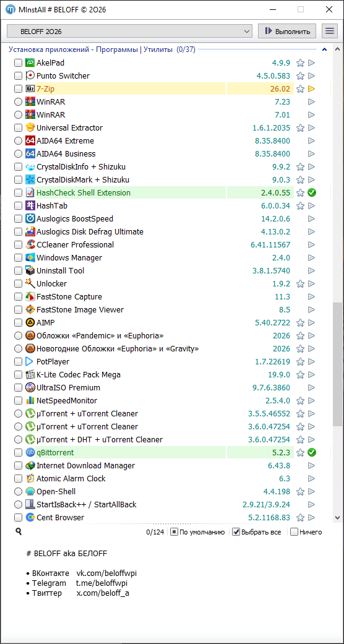Click the FastStone Capture icon
The height and width of the screenshot is (644, 344).
30,296
